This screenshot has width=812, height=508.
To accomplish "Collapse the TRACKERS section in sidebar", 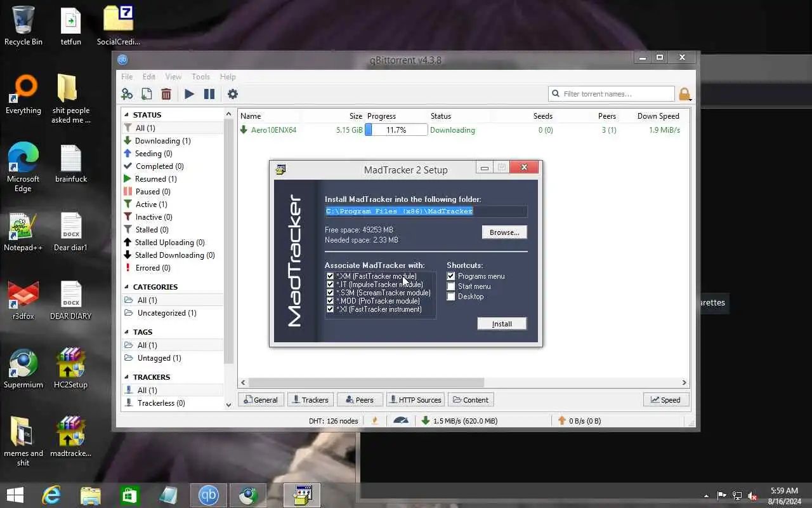I will tap(127, 377).
